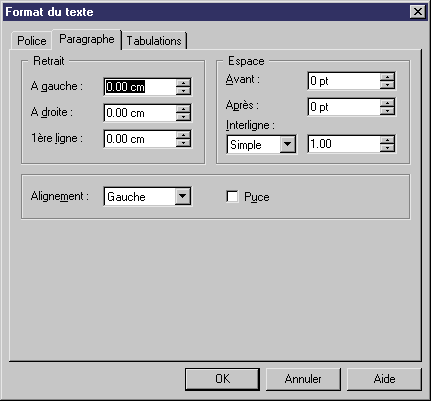The image size is (431, 401).
Task: Click into the A droite input field
Action: (x=140, y=113)
